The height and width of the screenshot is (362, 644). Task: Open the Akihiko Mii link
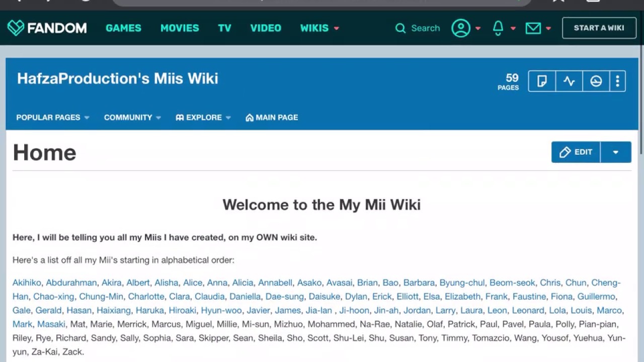point(27,283)
